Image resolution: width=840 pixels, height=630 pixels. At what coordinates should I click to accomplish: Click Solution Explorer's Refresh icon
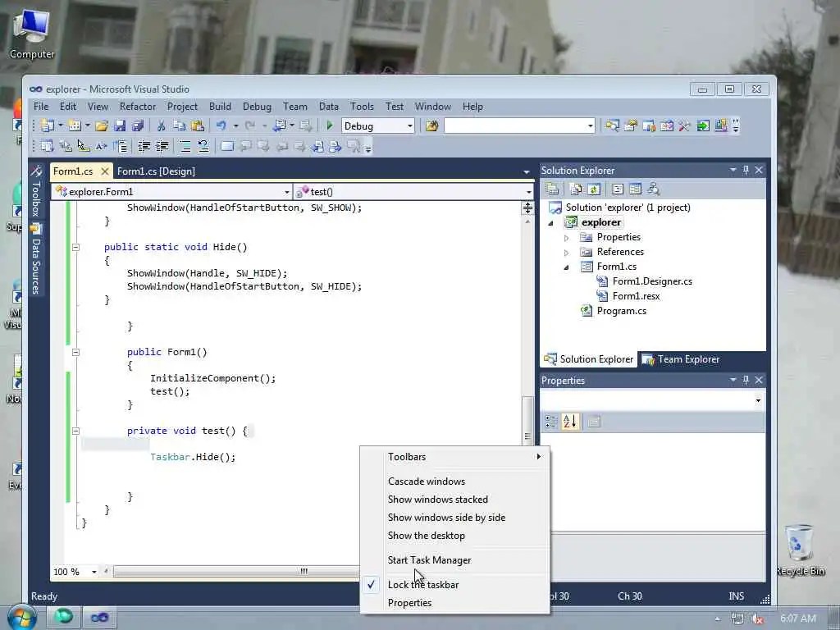point(594,189)
